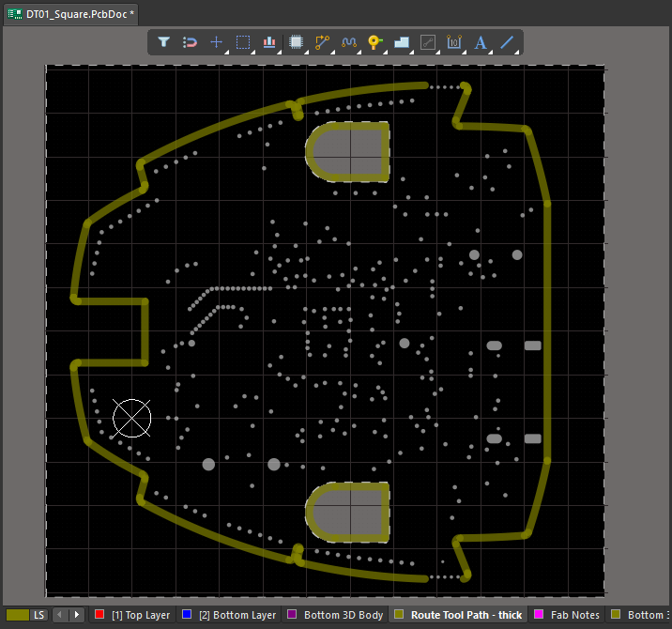Click the Selection Filter funnel icon

[163, 42]
